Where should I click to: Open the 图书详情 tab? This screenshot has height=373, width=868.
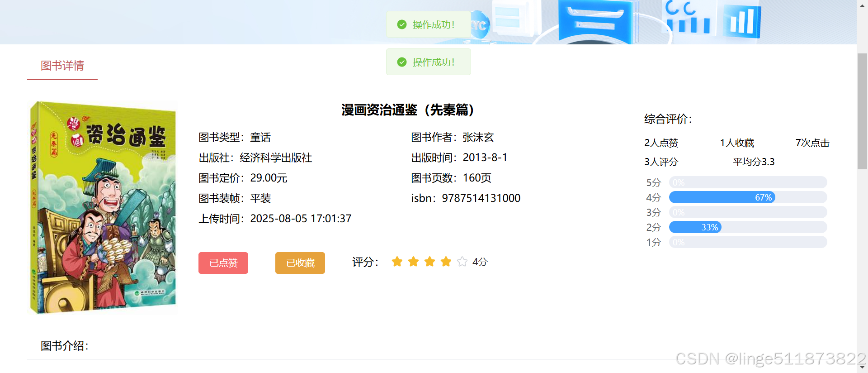click(62, 66)
